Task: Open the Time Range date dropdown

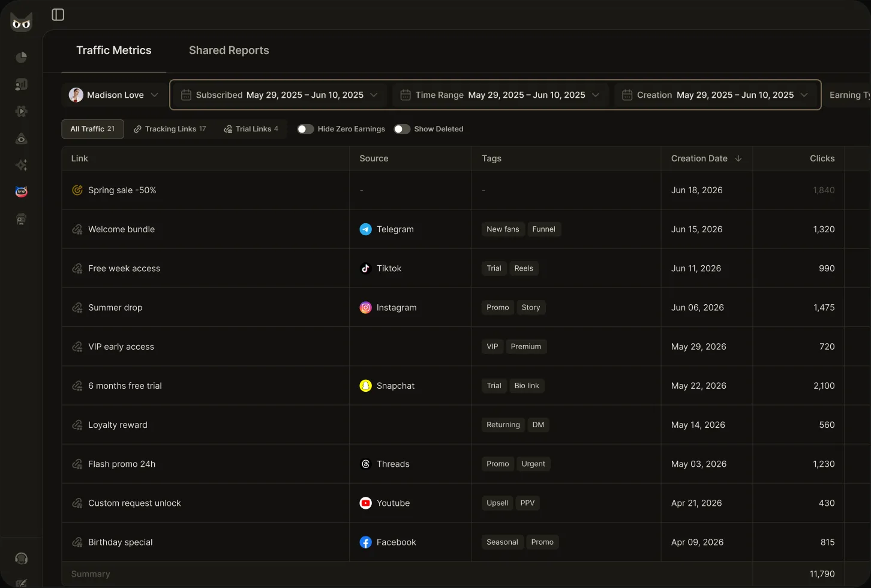Action: (500, 95)
